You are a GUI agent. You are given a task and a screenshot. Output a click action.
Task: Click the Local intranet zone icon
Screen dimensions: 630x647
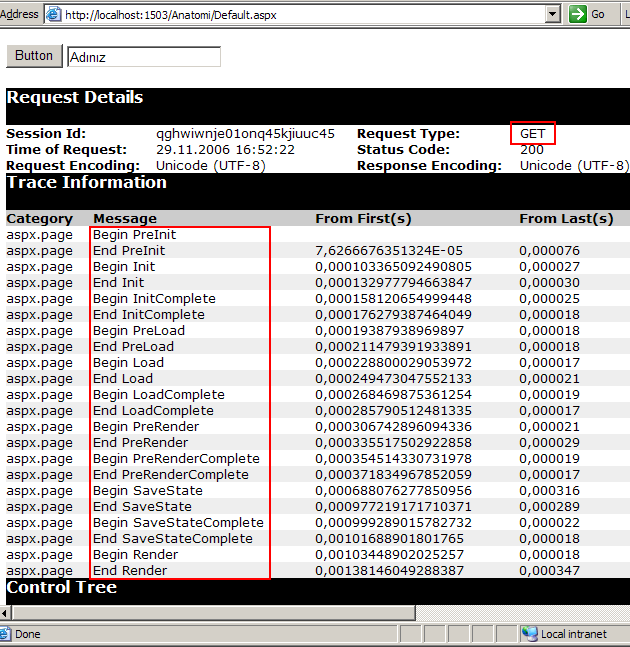point(529,634)
